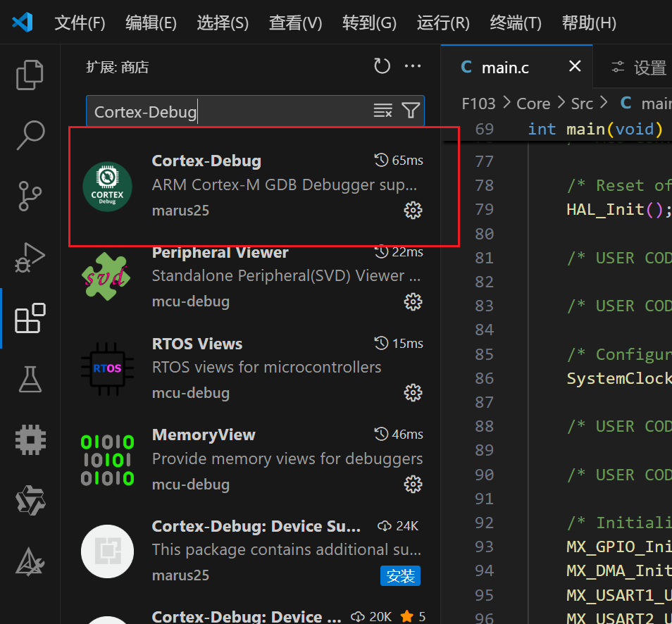Click the VS Code logo icon
The width and height of the screenshot is (672, 624).
point(23,23)
